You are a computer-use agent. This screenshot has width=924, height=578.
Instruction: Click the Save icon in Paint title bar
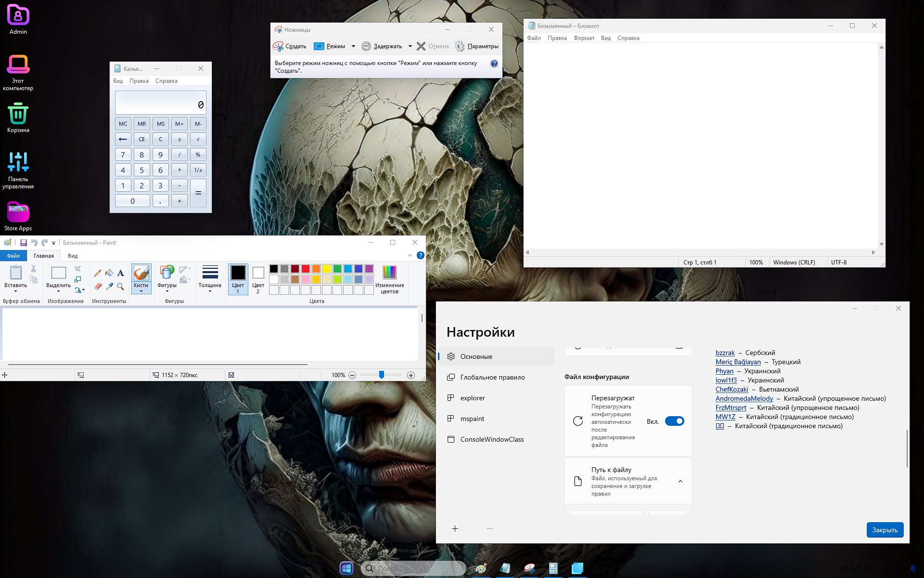[23, 243]
